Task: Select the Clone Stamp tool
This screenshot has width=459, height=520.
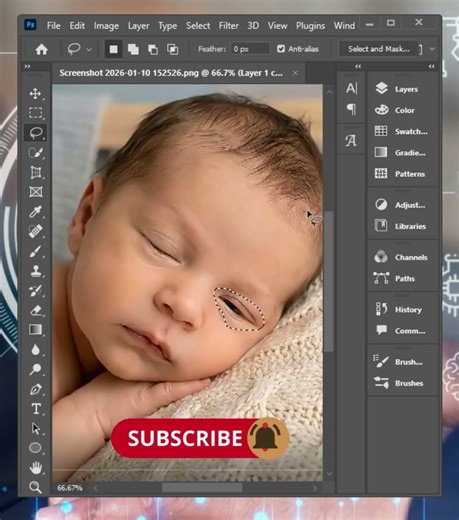Action: pos(35,271)
